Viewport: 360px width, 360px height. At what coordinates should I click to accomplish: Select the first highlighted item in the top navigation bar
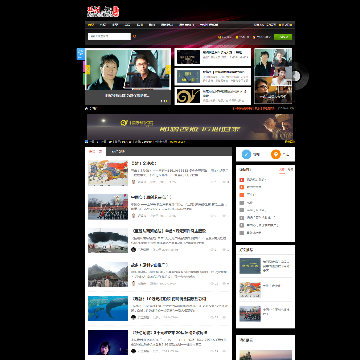[x=91, y=25]
